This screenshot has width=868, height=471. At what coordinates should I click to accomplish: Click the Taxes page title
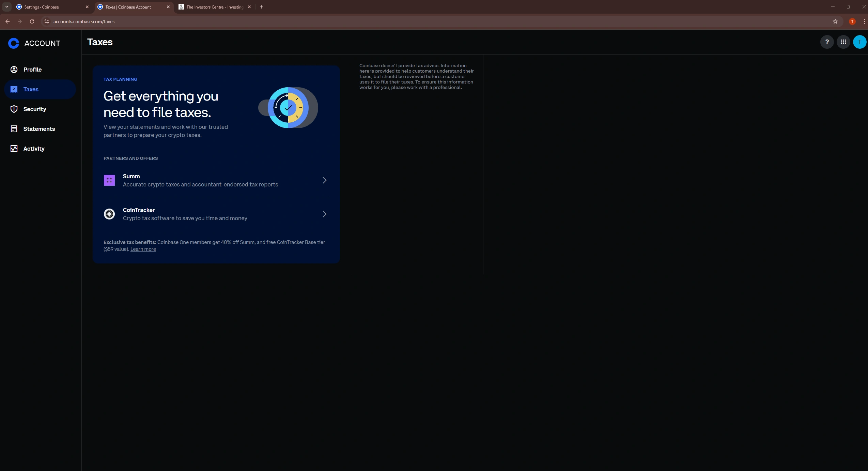pos(100,42)
